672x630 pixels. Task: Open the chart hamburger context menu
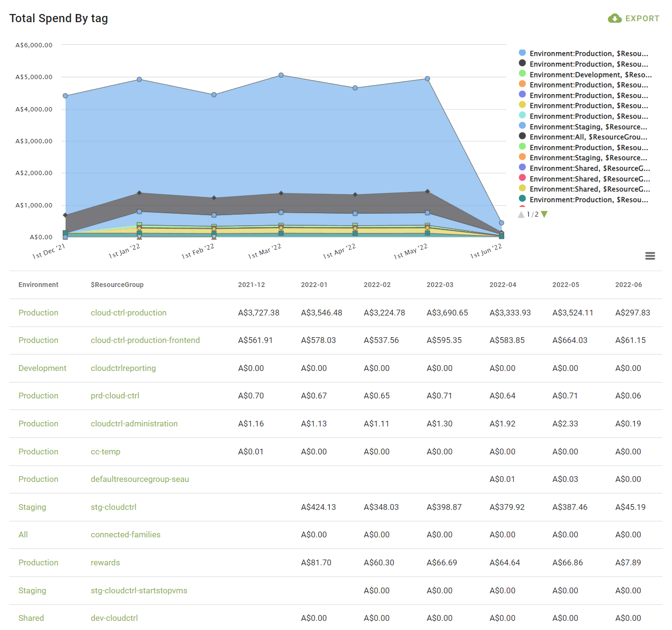click(x=650, y=256)
